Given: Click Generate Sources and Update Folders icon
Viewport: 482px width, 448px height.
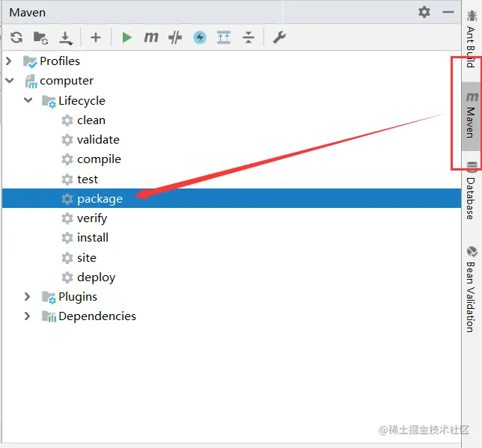Looking at the screenshot, I should [40, 38].
